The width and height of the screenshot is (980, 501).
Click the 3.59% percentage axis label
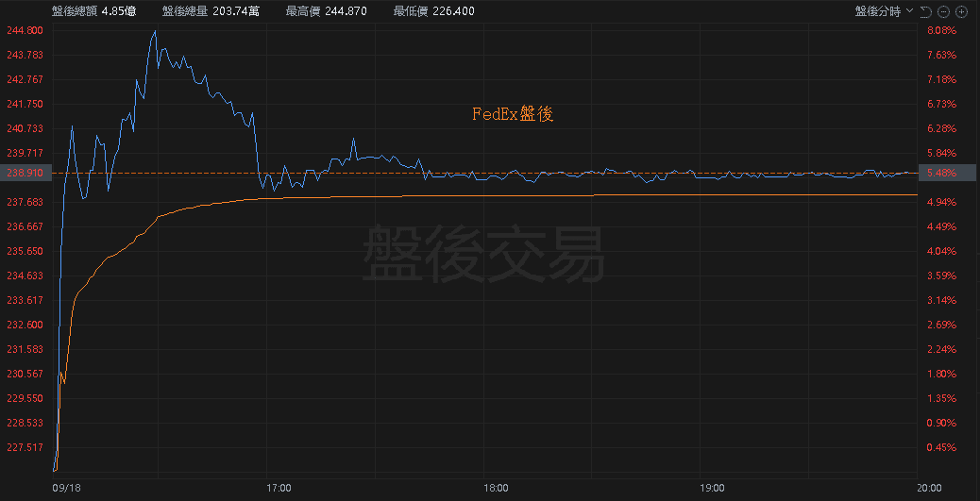[x=942, y=276]
